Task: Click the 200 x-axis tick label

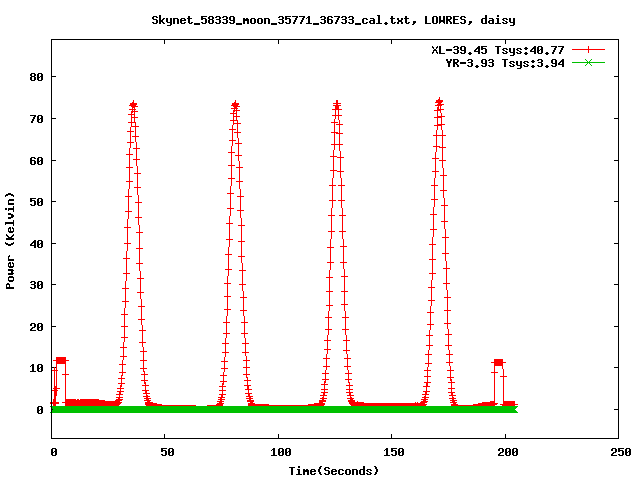Action: coord(507,452)
